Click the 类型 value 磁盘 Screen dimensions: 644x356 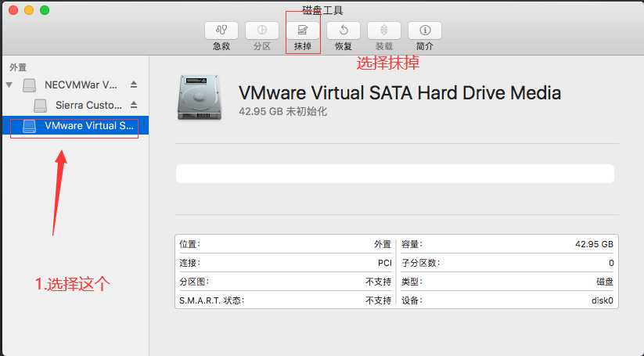click(x=605, y=282)
